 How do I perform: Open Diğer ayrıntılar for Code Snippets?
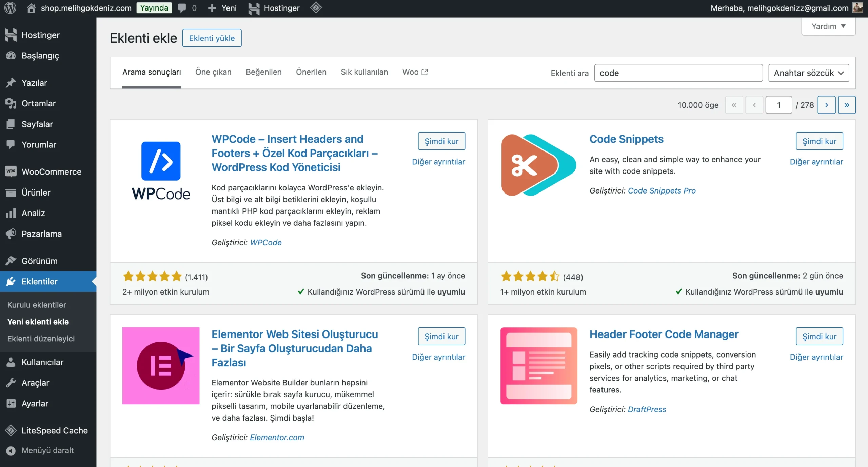click(816, 162)
